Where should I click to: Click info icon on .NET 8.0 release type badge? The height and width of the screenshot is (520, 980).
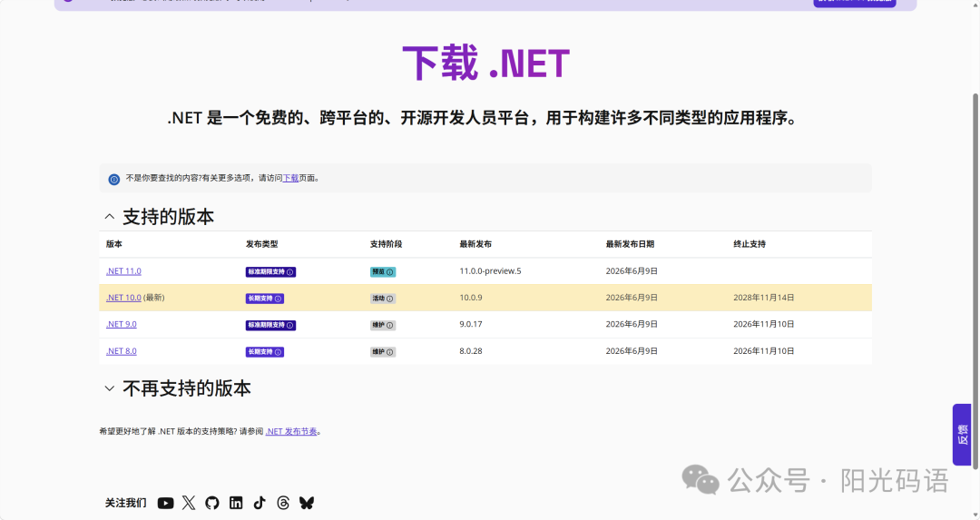(279, 352)
